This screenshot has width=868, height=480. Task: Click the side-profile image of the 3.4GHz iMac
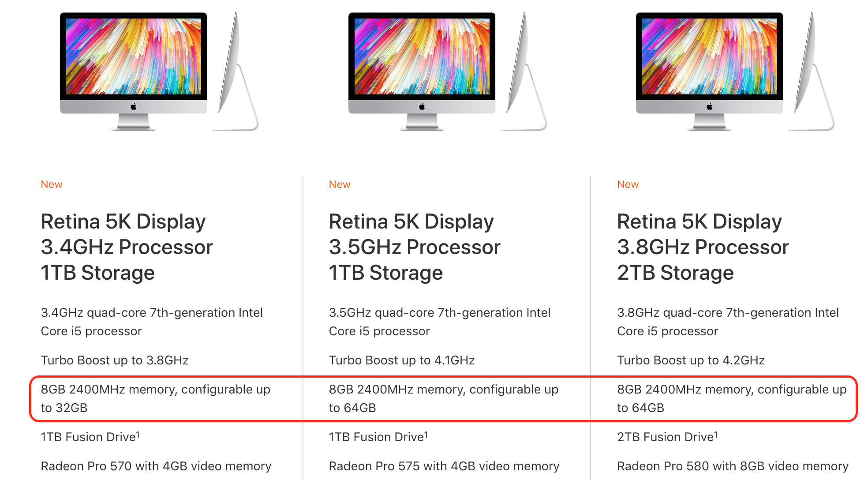tap(236, 71)
